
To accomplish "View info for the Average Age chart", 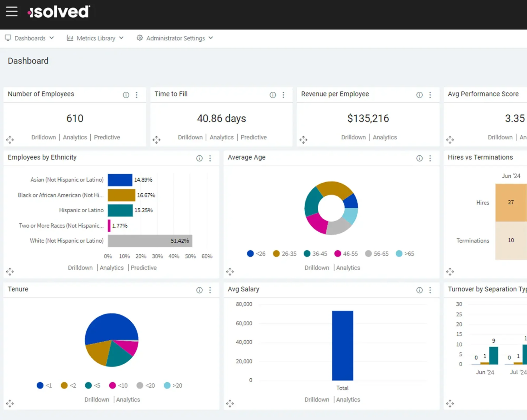I will (419, 158).
